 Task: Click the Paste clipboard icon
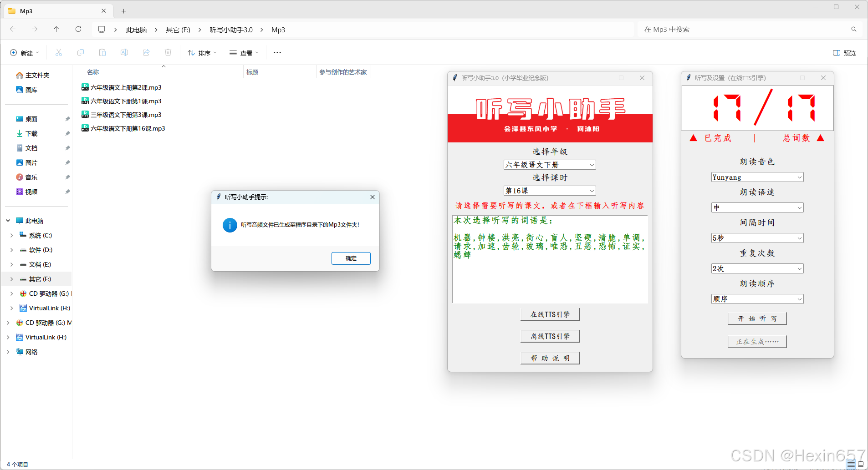point(102,53)
